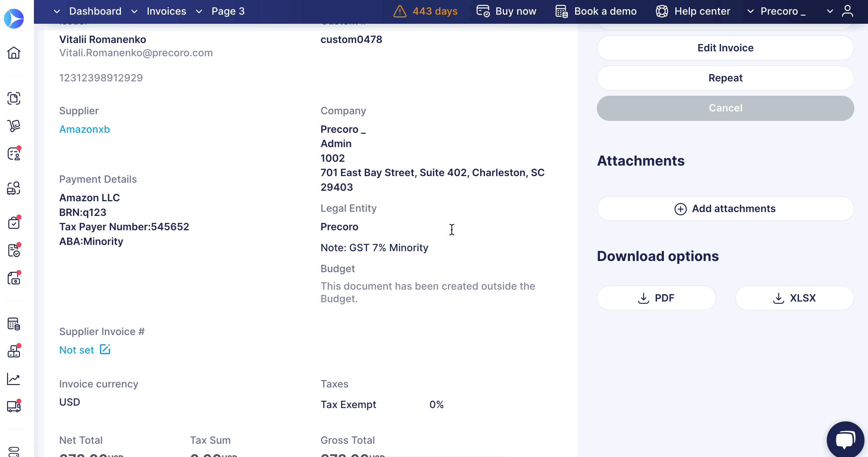Screen dimensions: 868x457
Task: Click the Precoro logo
Action: [x=14, y=19]
